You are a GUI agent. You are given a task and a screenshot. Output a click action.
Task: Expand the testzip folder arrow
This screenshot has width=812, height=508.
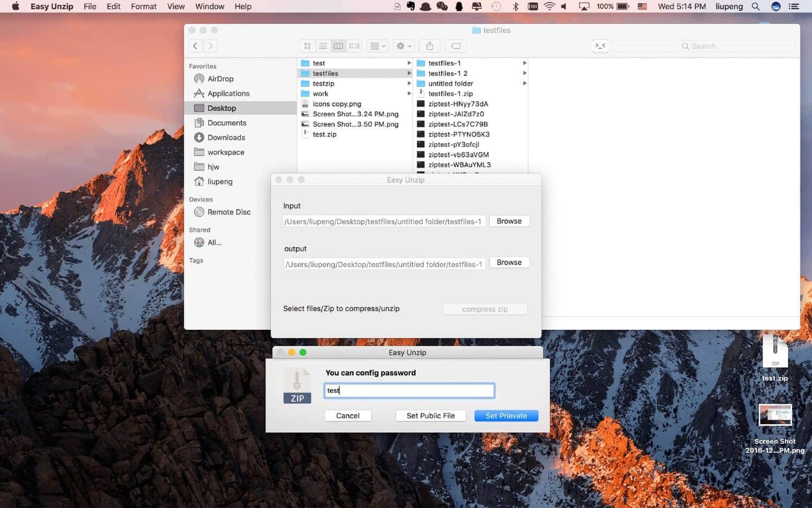(409, 83)
